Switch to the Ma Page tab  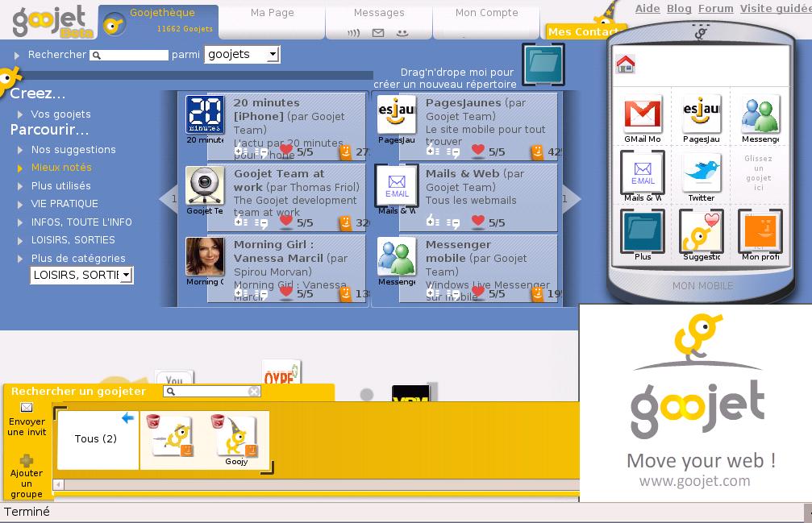[x=272, y=22]
